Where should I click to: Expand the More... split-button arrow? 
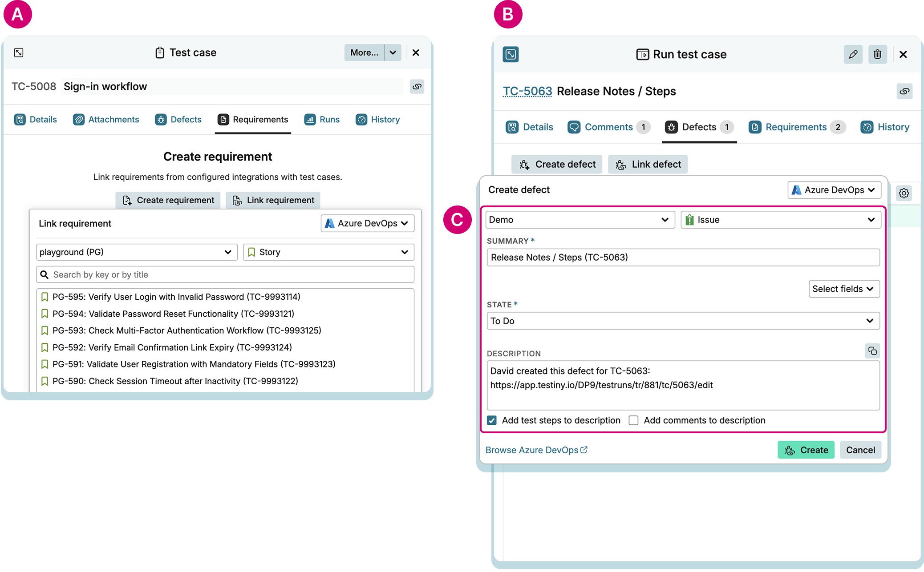[x=393, y=52]
